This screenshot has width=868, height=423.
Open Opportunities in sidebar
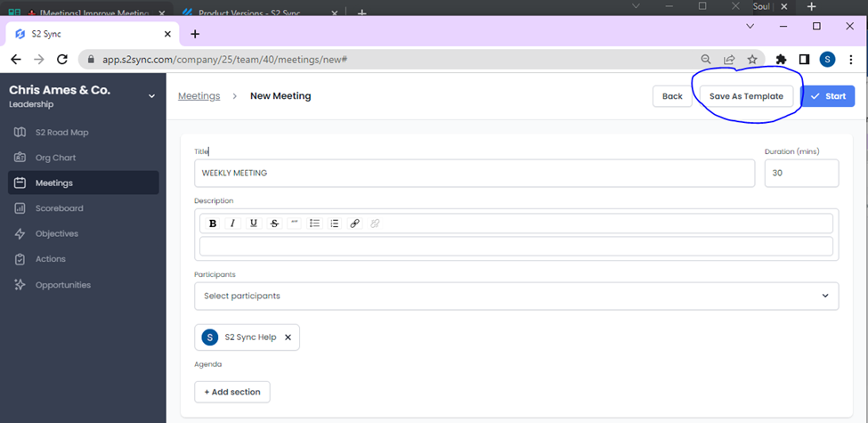click(83, 285)
